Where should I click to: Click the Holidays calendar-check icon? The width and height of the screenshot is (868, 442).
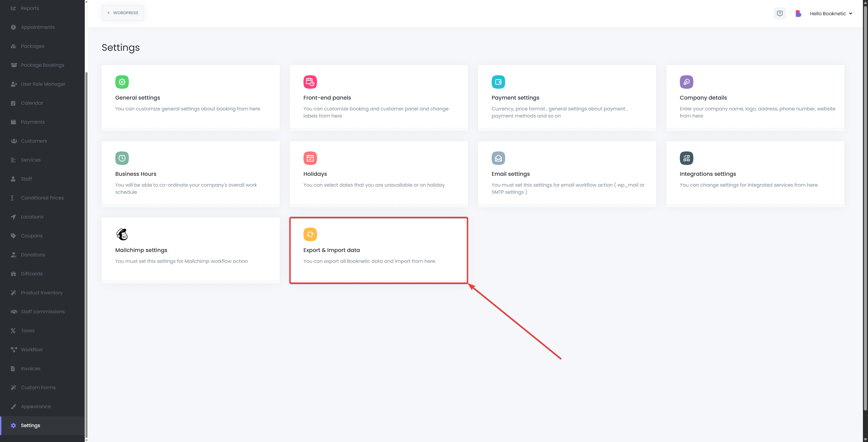click(310, 158)
